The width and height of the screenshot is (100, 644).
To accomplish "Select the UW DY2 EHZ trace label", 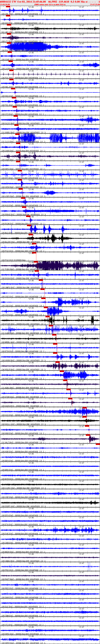I will pyautogui.click(x=23, y=178).
